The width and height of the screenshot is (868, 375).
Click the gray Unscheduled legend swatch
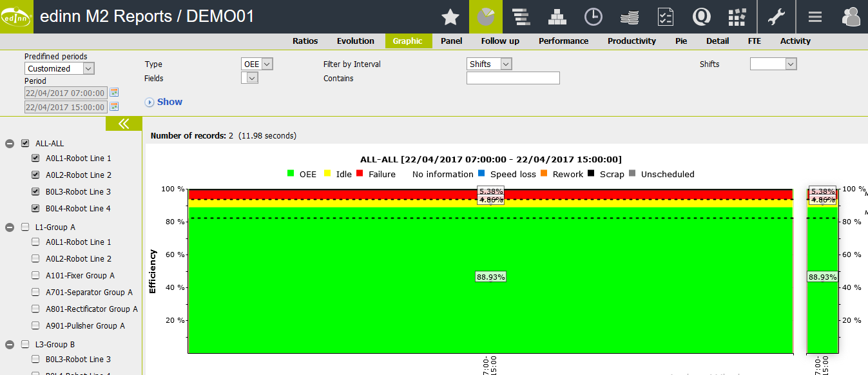pyautogui.click(x=632, y=174)
